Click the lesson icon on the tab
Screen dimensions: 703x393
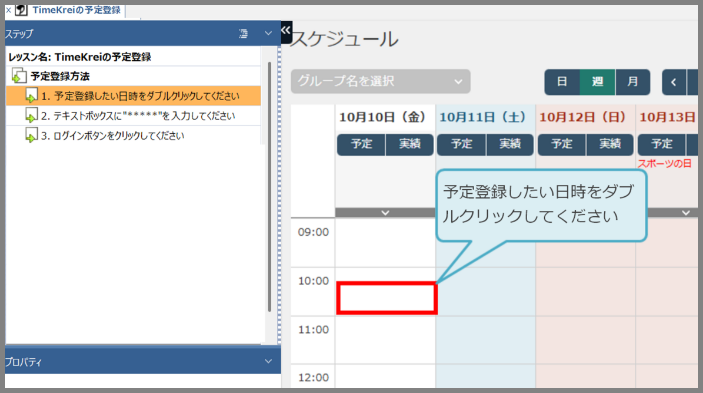pos(21,10)
